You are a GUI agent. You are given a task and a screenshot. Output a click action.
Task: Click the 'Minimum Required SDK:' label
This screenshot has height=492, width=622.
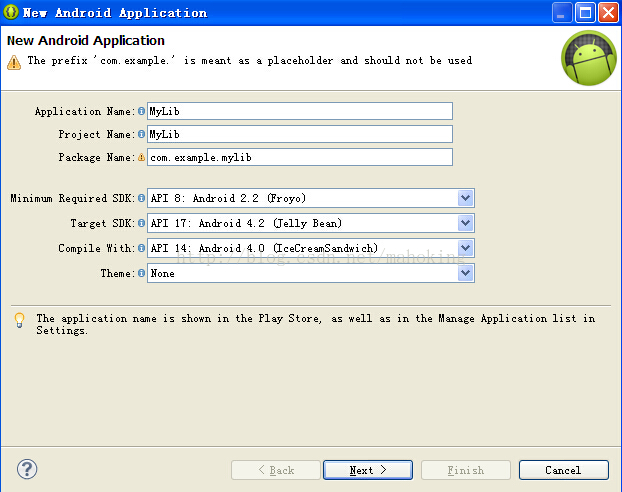click(x=73, y=198)
